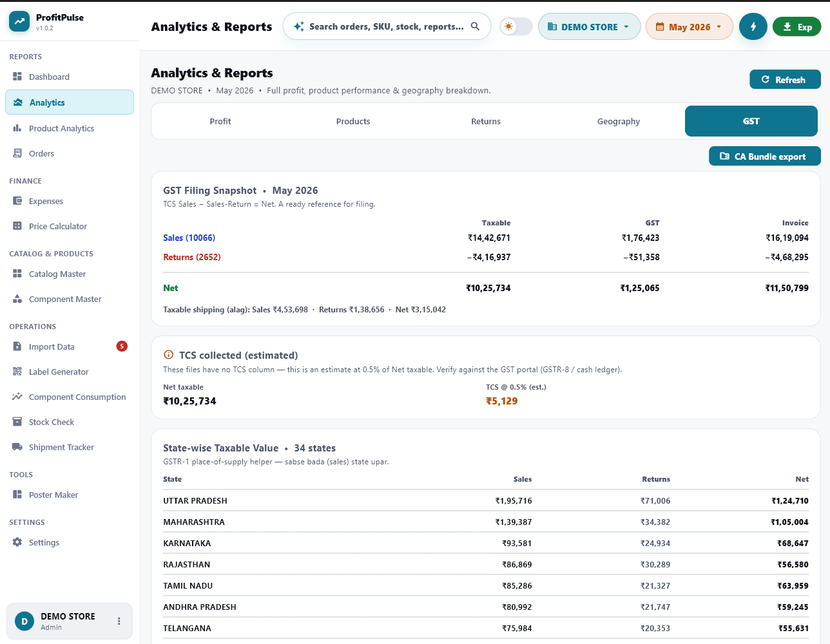
Task: Click the Catalog Master grid icon
Action: click(x=17, y=274)
